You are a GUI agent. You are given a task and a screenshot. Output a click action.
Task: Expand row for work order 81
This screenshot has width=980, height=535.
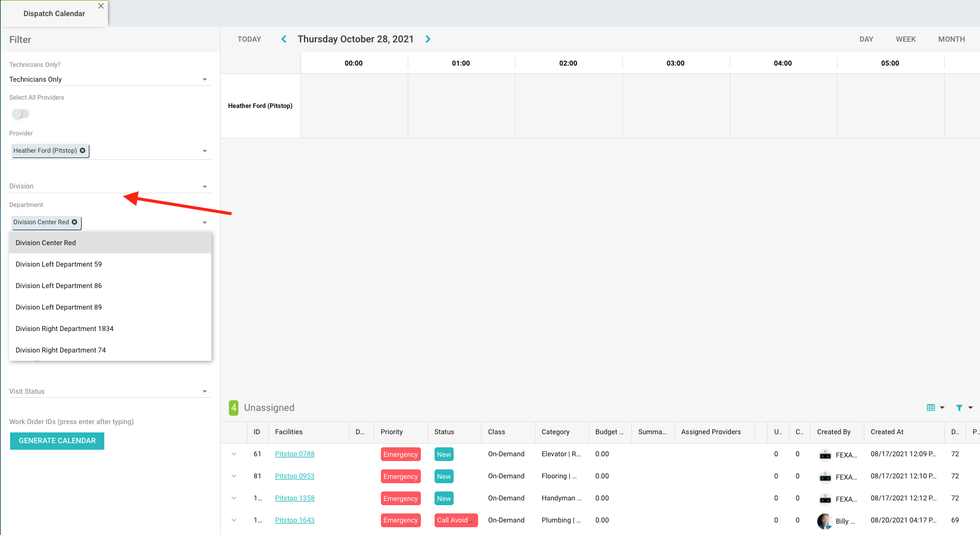coord(234,477)
